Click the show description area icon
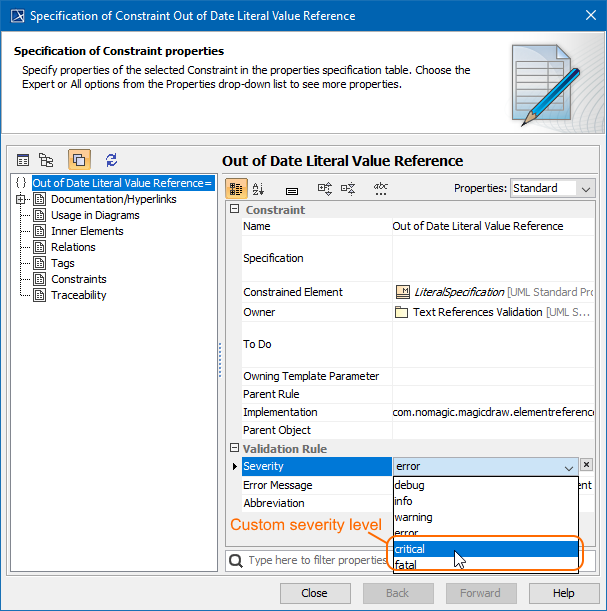 click(291, 188)
